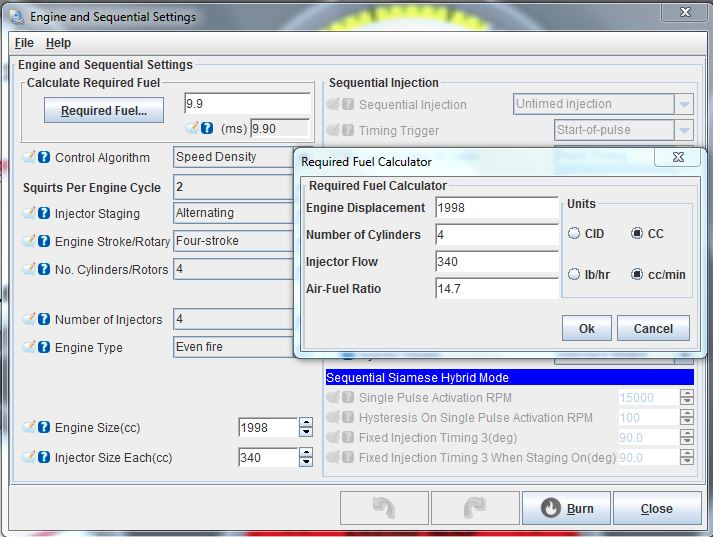
Task: Select the lb/hr flow radio button
Action: (574, 275)
